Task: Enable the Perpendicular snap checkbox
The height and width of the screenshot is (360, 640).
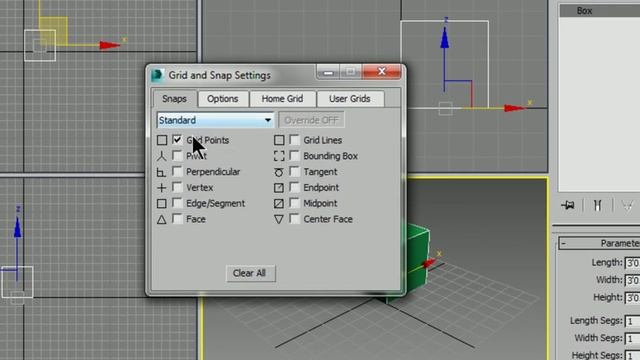Action: (177, 171)
